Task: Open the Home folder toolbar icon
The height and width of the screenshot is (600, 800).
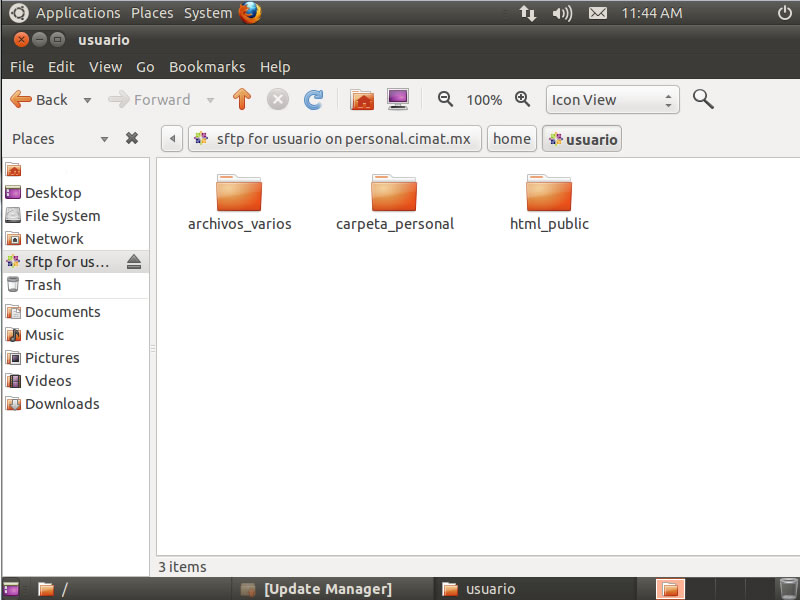Action: [362, 99]
